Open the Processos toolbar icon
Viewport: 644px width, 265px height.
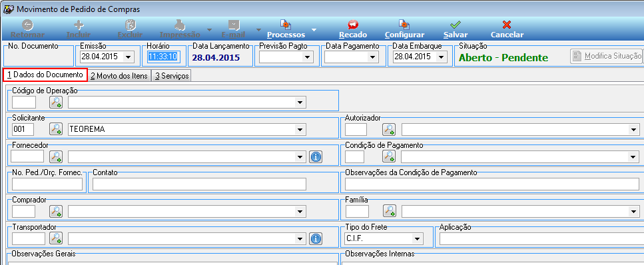pyautogui.click(x=286, y=25)
